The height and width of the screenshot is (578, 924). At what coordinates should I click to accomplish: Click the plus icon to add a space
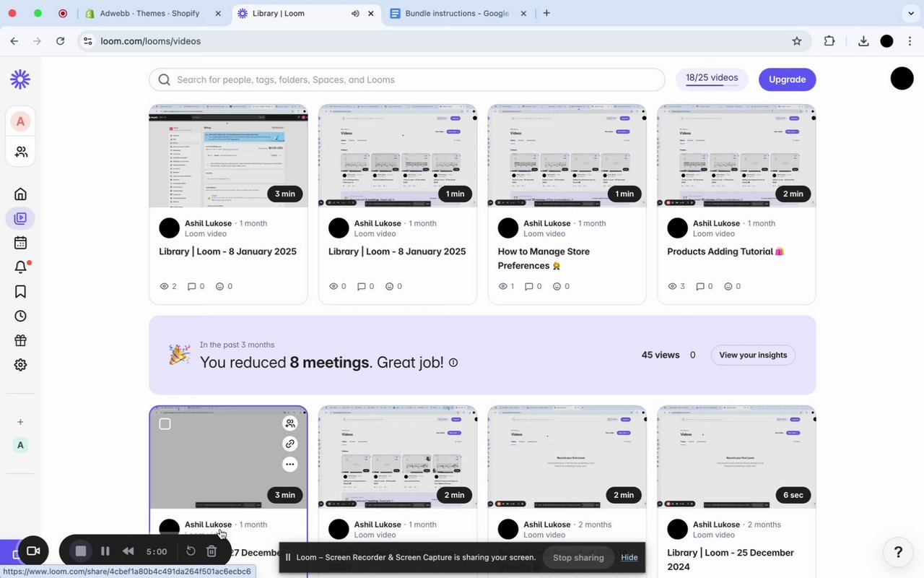point(20,422)
